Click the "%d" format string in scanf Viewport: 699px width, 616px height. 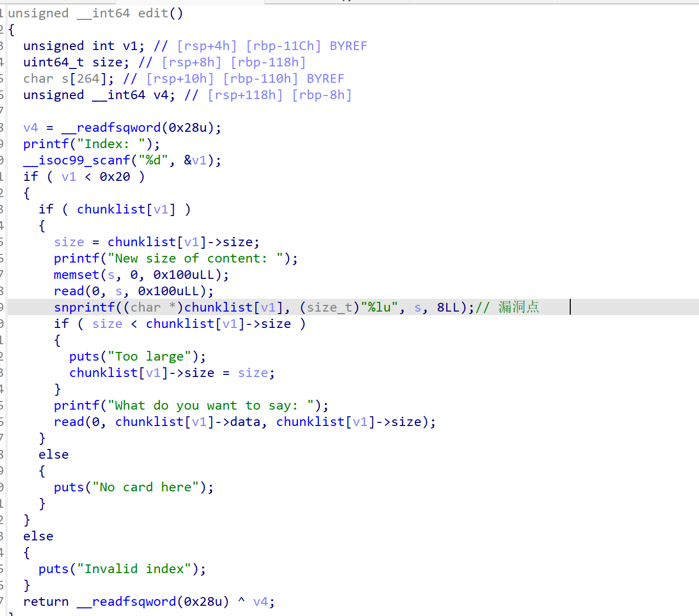point(153,160)
